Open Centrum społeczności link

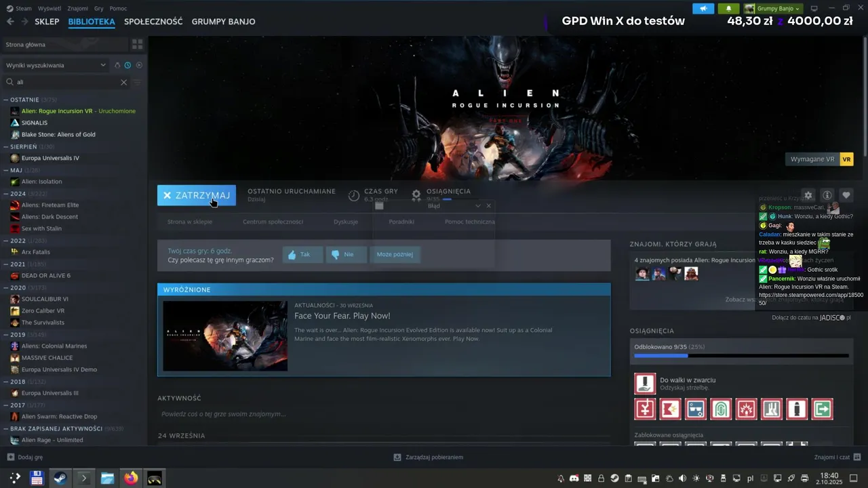[x=273, y=222]
